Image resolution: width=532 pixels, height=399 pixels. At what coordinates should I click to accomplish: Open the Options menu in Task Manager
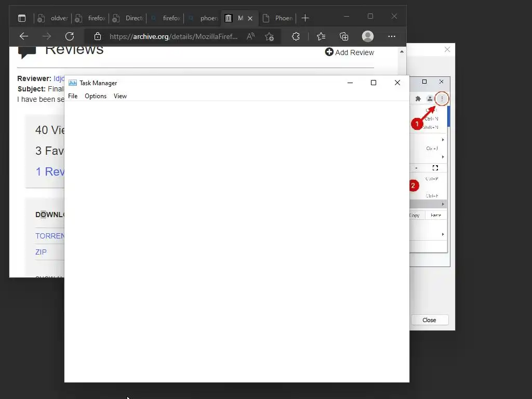96,96
